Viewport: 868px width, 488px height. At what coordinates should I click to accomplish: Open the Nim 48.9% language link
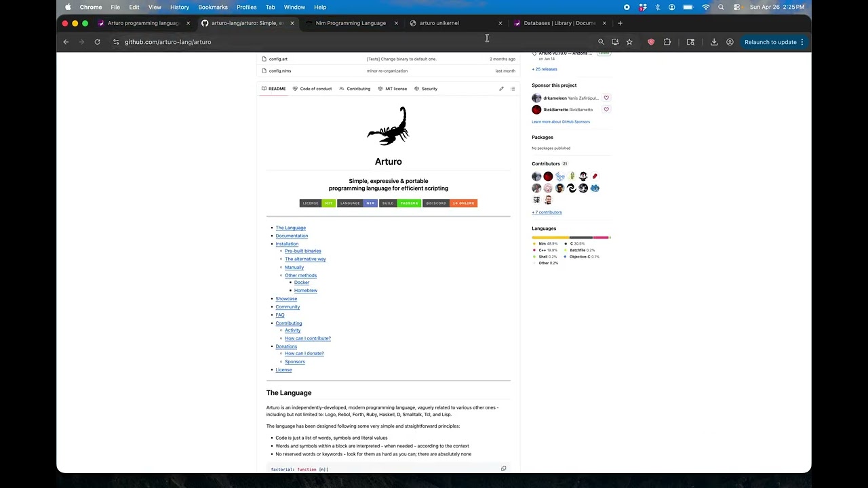[545, 243]
